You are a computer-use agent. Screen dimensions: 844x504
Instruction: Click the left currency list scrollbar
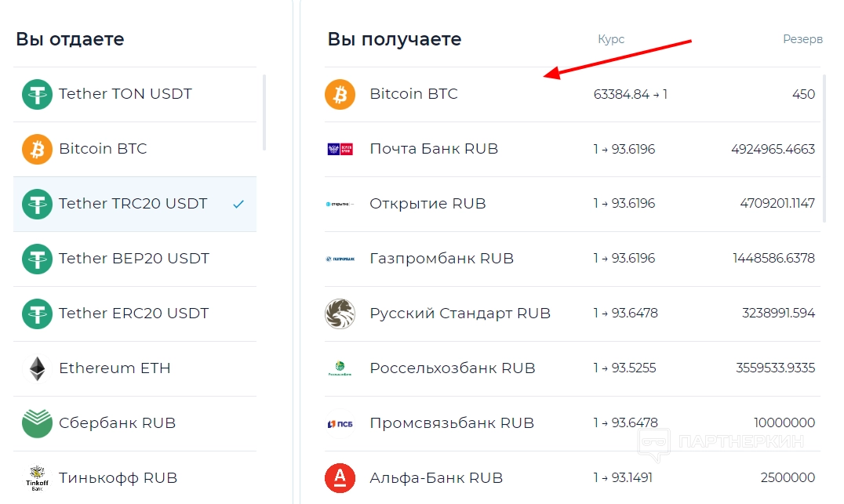(264, 113)
